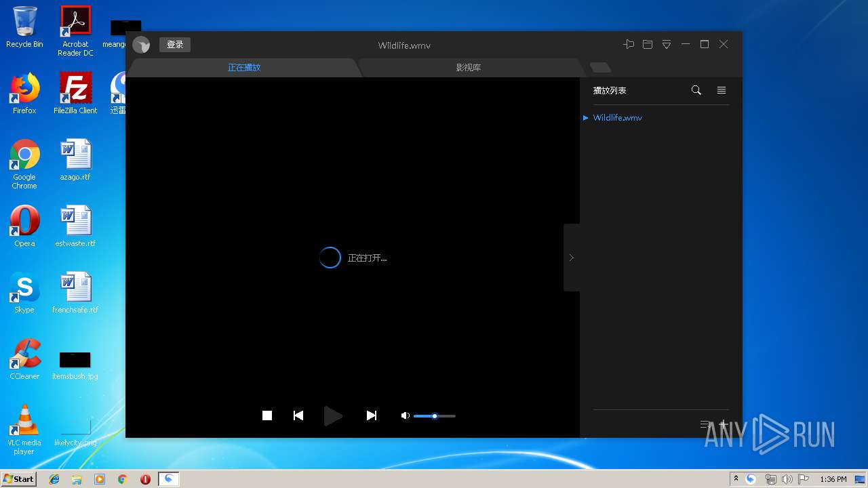Skip to the next track
Viewport: 868px width, 488px height.
[371, 415]
